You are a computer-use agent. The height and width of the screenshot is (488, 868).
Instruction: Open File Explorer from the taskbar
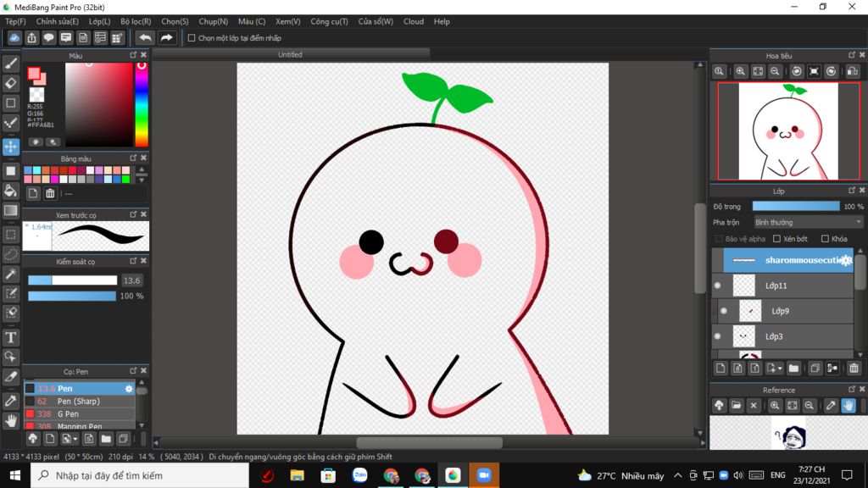point(298,475)
